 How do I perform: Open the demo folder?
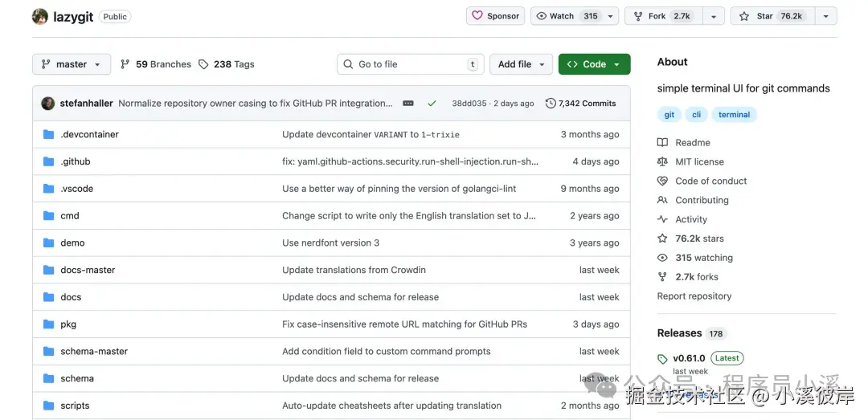pyautogui.click(x=72, y=243)
